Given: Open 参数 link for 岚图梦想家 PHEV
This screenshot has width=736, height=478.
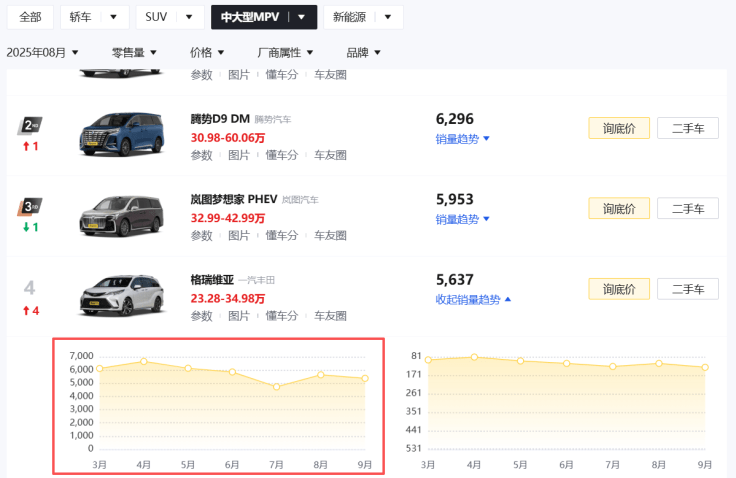Looking at the screenshot, I should coord(201,236).
